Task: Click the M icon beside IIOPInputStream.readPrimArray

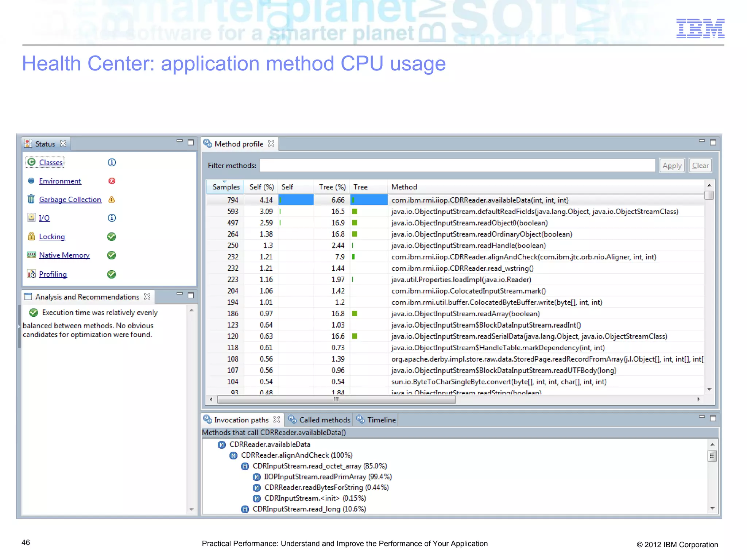Action: click(257, 477)
